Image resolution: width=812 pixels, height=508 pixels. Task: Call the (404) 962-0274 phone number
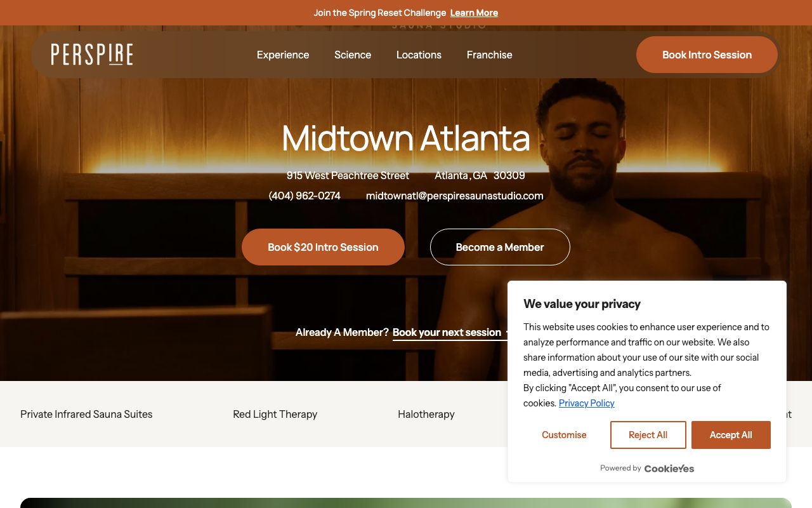click(x=304, y=196)
